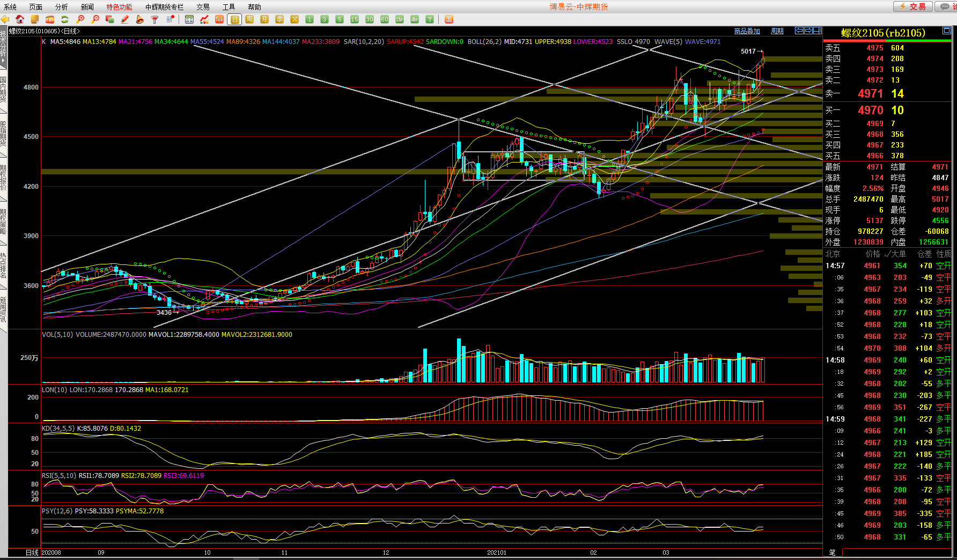957x560 pixels.
Task: Toggle the 15-minute period button
Action: (x=355, y=19)
